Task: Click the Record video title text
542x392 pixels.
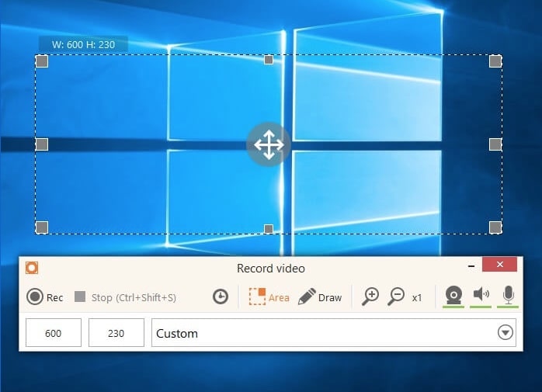Action: pos(271,269)
